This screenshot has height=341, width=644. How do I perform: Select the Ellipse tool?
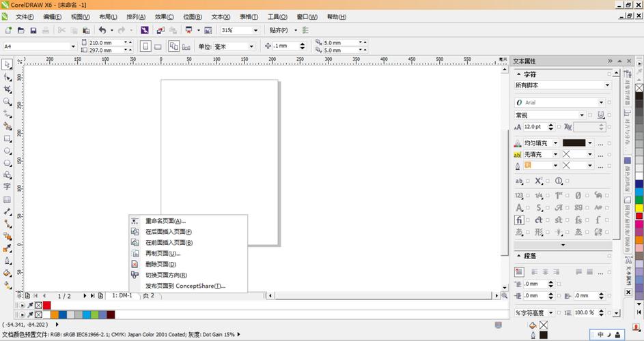click(x=7, y=151)
